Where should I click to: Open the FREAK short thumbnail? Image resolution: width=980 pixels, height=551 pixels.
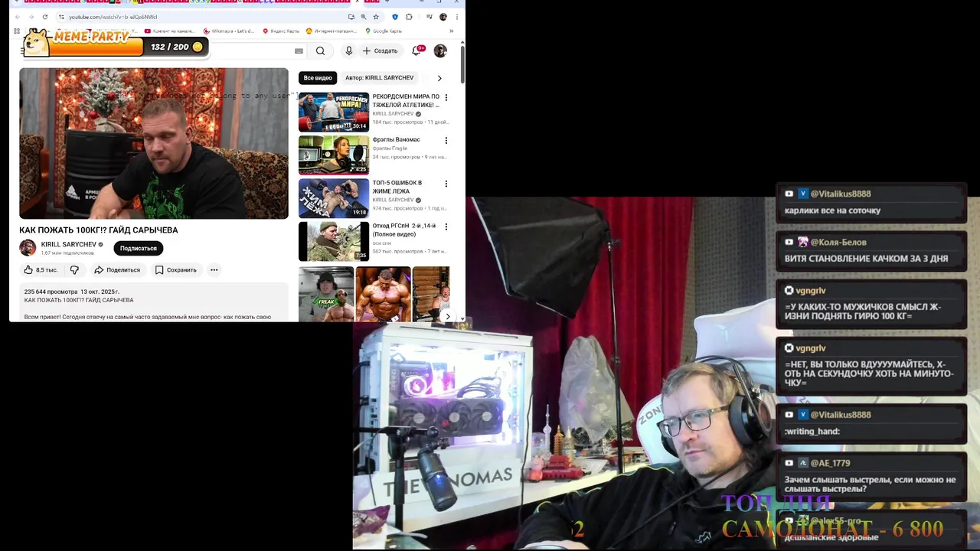pos(326,294)
